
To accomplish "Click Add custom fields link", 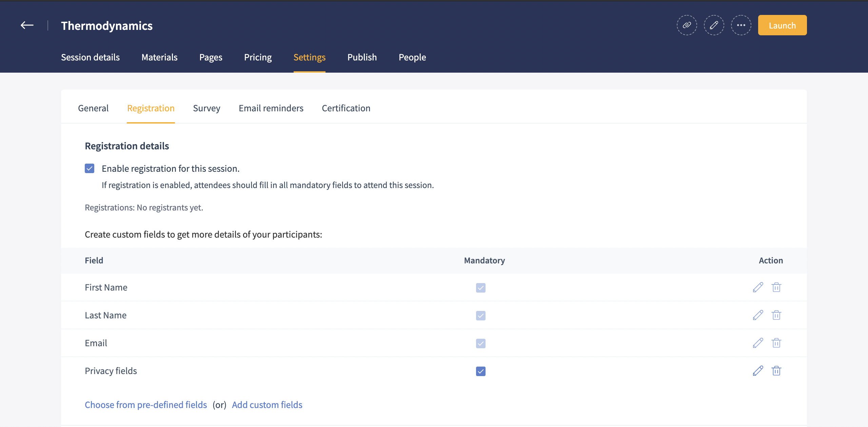I will 267,405.
